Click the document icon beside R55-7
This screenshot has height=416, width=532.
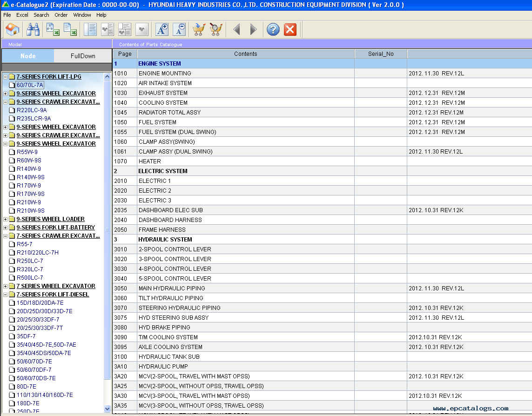coord(12,244)
